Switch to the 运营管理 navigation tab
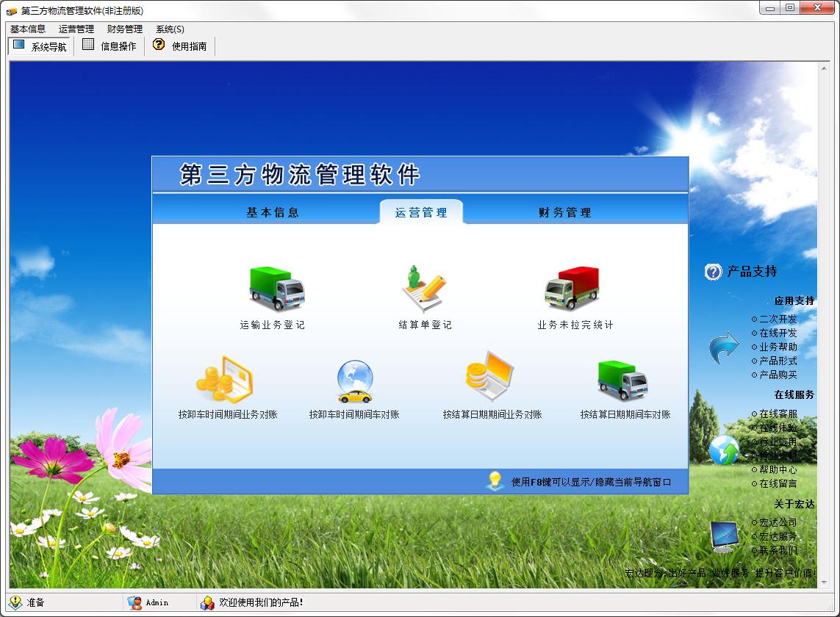Screen dimensions: 840x617 tap(421, 212)
